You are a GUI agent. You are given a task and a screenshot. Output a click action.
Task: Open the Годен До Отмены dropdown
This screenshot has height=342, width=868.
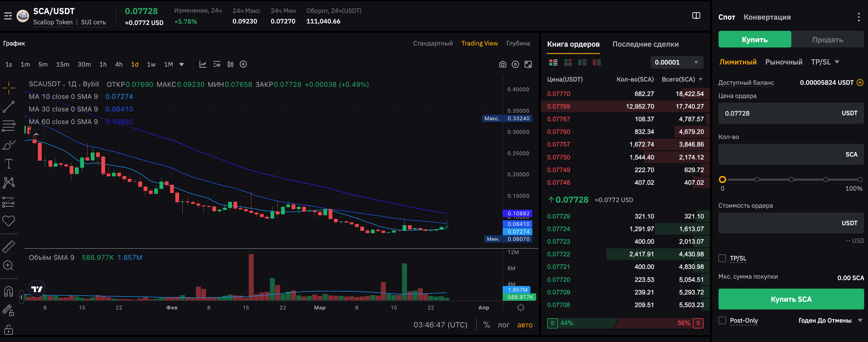point(829,321)
